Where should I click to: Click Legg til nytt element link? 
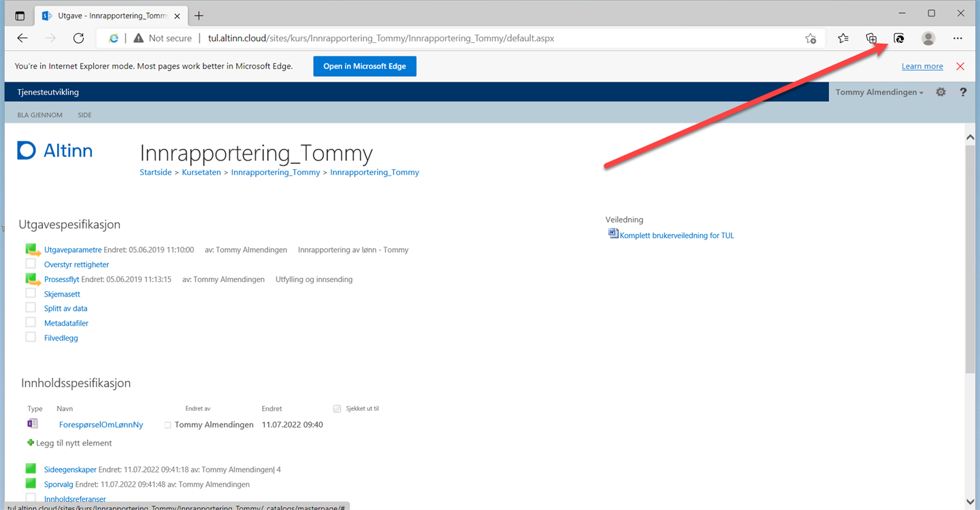click(x=74, y=443)
